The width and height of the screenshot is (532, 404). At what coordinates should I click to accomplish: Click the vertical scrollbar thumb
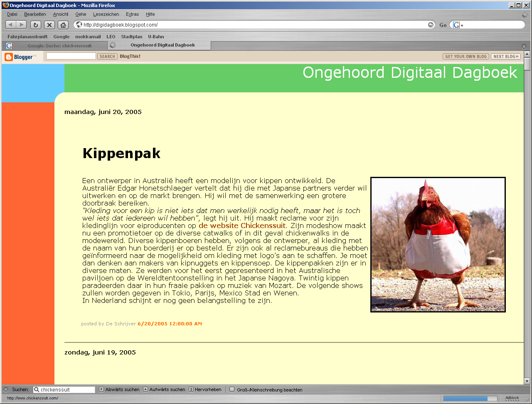pyautogui.click(x=527, y=64)
